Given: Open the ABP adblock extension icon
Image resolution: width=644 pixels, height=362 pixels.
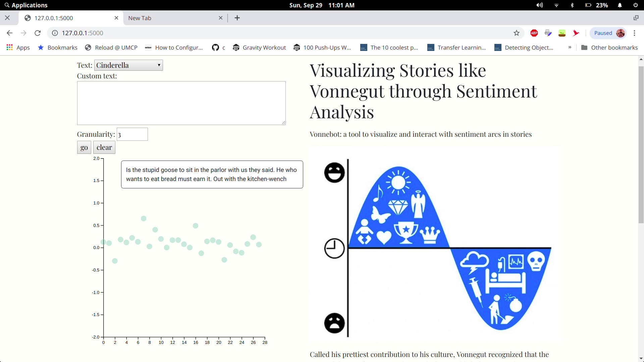Looking at the screenshot, I should coord(534,33).
